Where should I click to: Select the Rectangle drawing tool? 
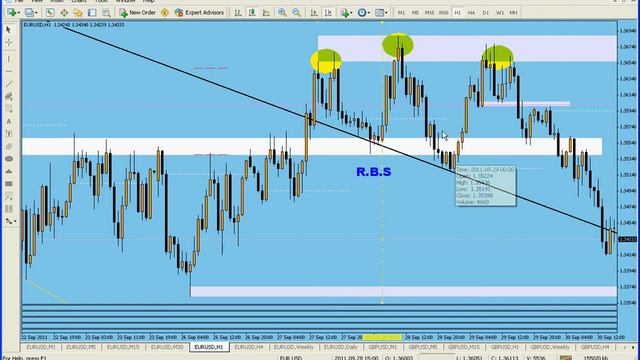tap(9, 184)
